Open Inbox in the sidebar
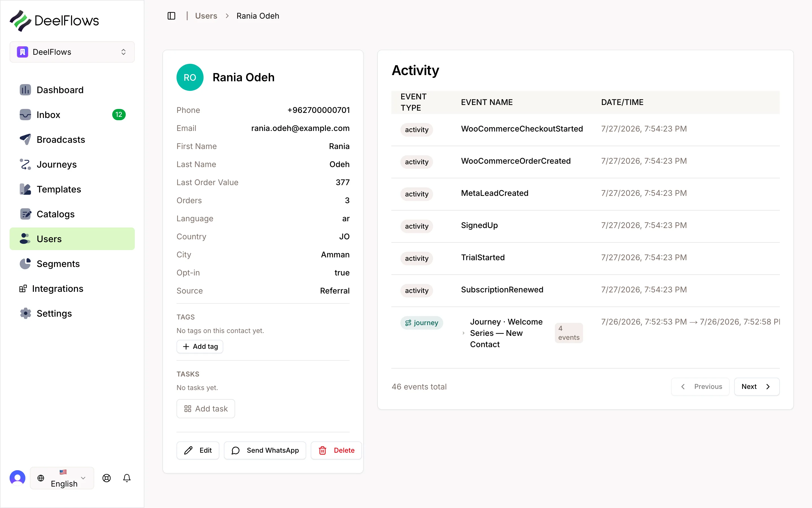Screen dimensions: 812x508 pyautogui.click(x=72, y=115)
